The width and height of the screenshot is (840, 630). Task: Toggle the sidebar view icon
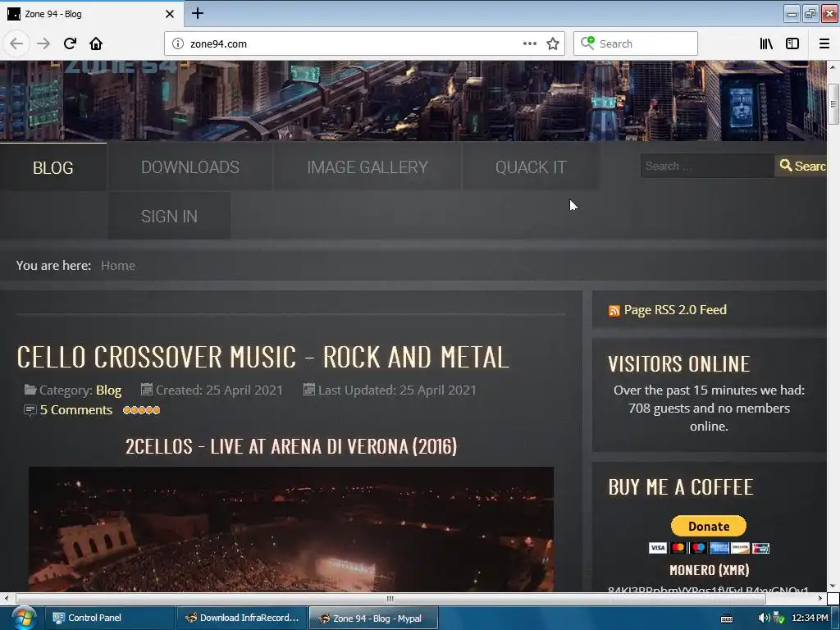(792, 43)
